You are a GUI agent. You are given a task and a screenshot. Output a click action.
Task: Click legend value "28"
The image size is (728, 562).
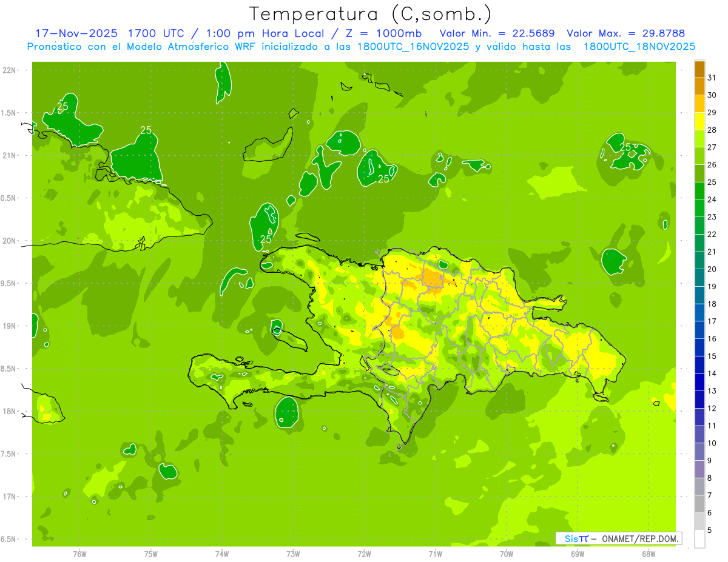(712, 129)
